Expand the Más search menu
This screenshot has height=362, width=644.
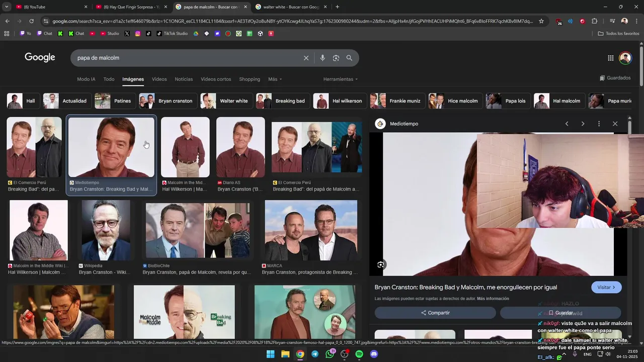point(275,79)
